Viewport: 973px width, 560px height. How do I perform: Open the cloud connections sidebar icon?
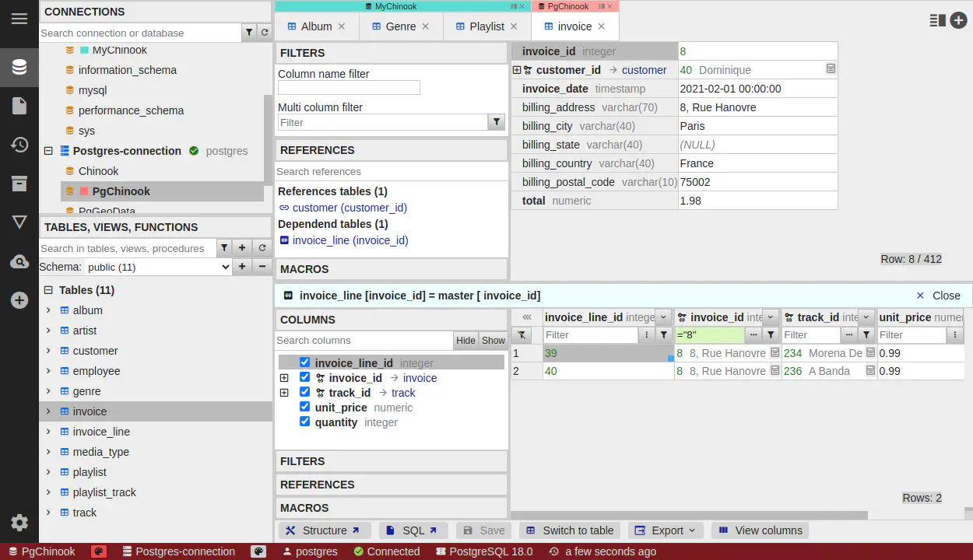(19, 262)
